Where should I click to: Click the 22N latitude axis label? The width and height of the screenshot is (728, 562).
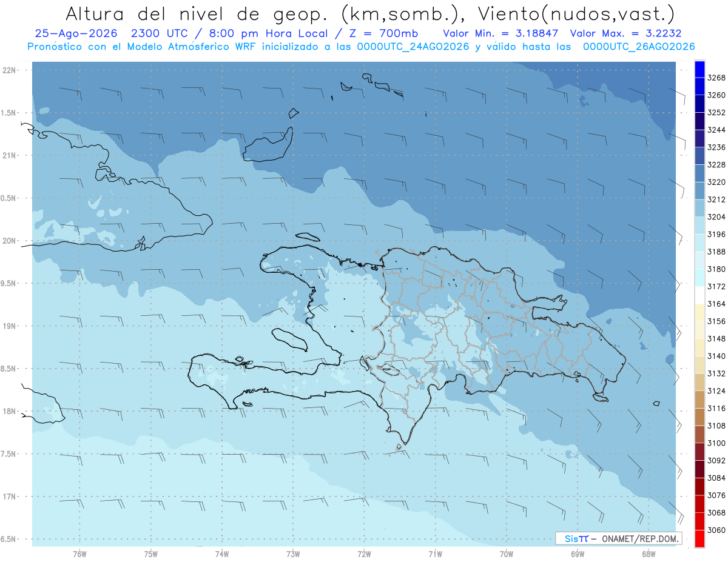(10, 70)
